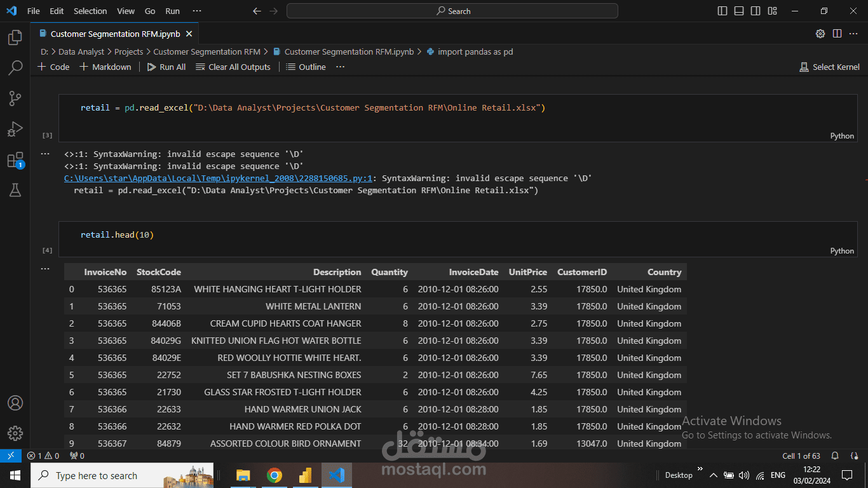Open the Selection menu

[90, 11]
